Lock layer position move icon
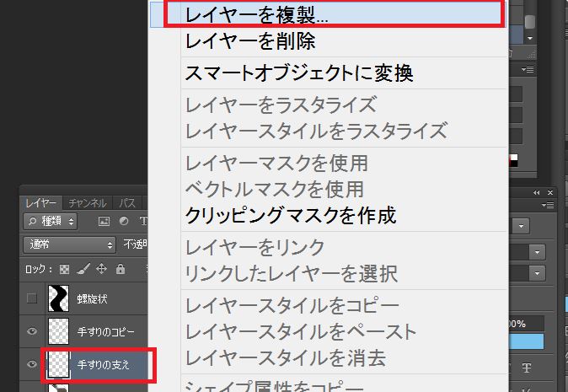Image resolution: width=568 pixels, height=392 pixels. pyautogui.click(x=101, y=269)
